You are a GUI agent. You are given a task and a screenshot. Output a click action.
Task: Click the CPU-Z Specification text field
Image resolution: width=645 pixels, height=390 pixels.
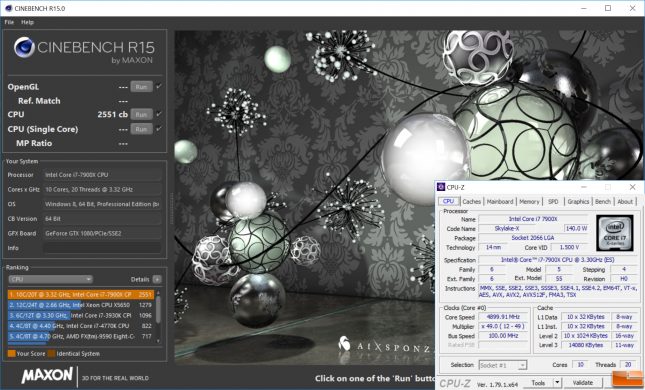[x=557, y=260]
